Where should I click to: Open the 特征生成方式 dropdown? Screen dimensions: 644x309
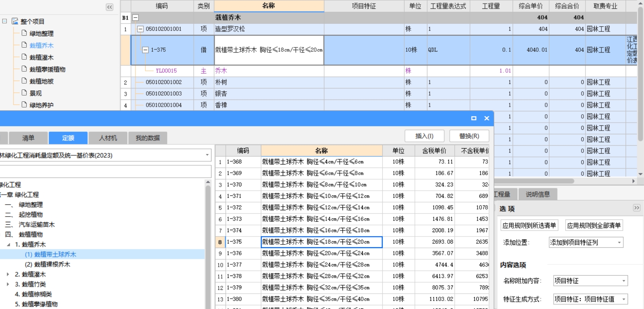(x=623, y=299)
